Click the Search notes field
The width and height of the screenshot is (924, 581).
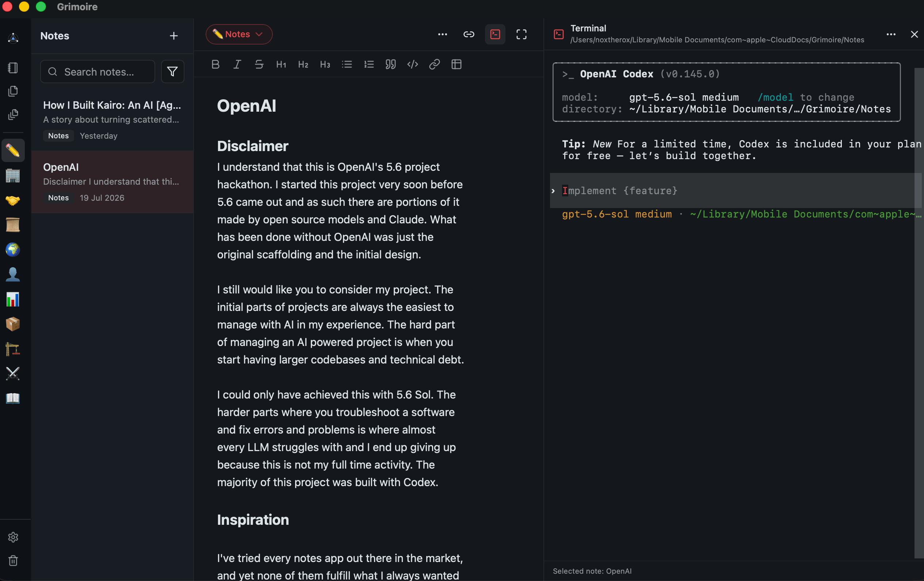[98, 71]
